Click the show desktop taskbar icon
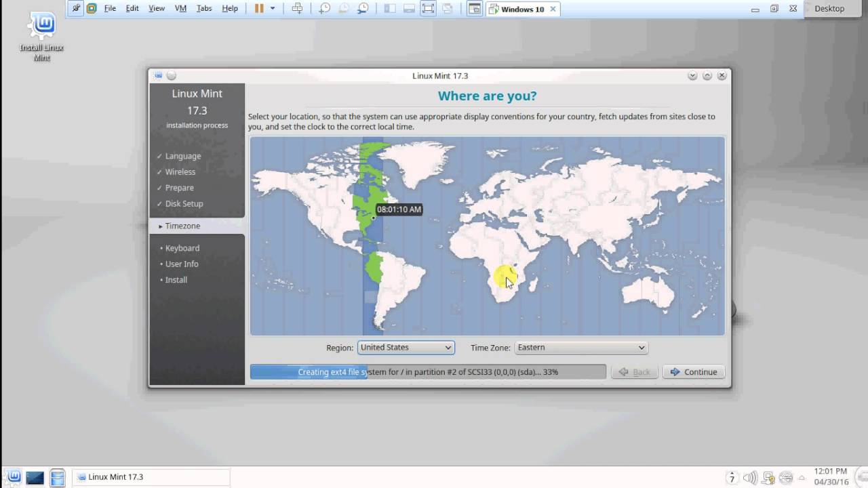Image resolution: width=868 pixels, height=488 pixels. coord(35,477)
